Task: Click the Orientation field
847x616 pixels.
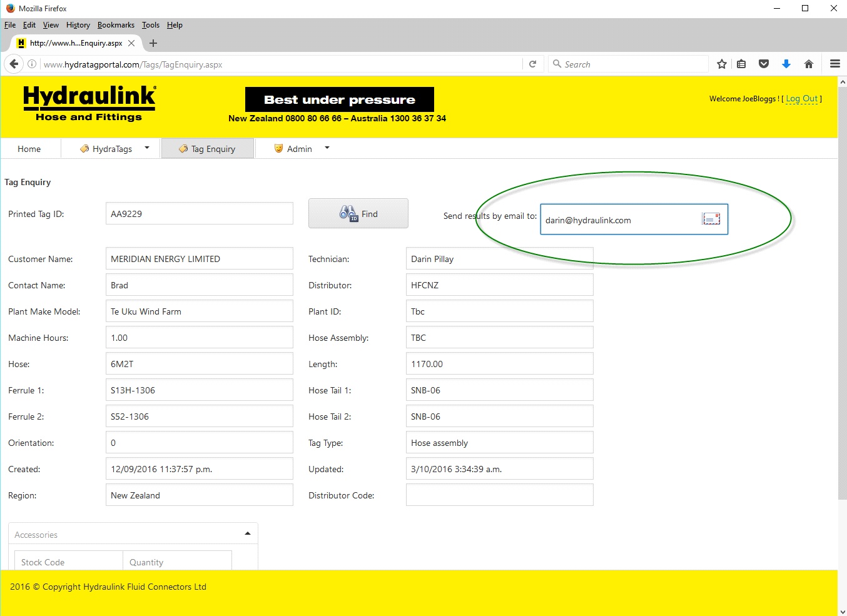Action: [x=200, y=442]
